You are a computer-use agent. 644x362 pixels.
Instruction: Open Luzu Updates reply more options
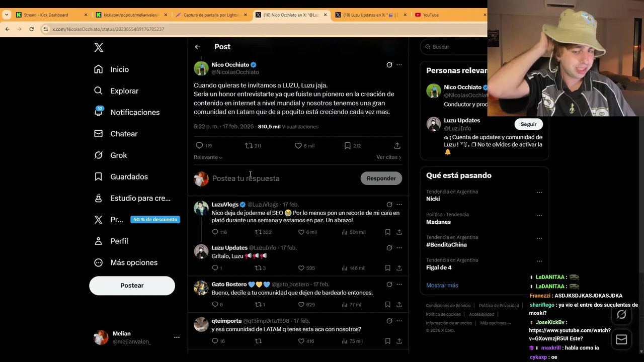pyautogui.click(x=399, y=248)
